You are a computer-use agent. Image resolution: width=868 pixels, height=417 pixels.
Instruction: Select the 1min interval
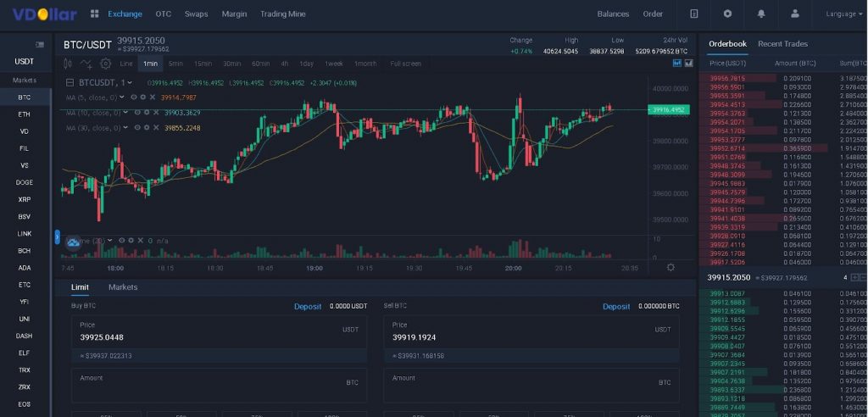[x=150, y=64]
